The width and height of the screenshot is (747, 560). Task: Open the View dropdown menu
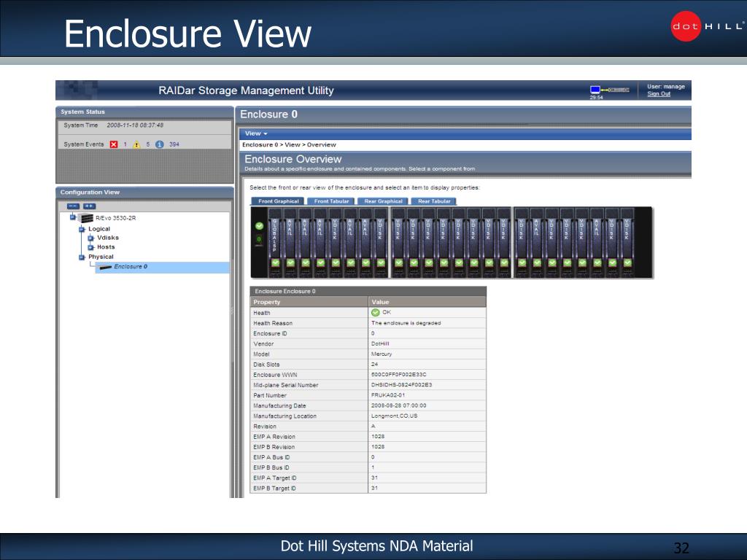coord(256,134)
